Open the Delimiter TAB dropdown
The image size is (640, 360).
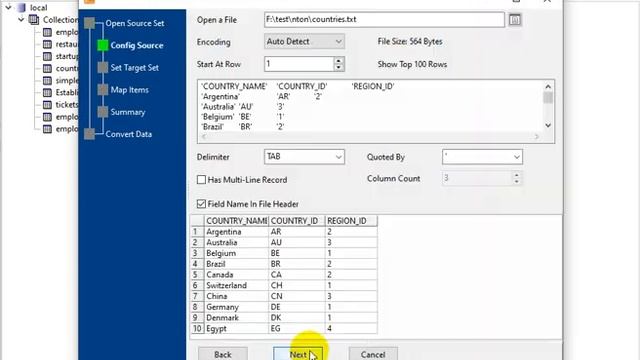(304, 157)
